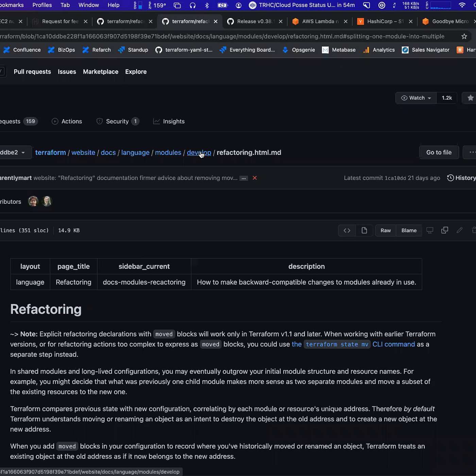Click the first contributor avatar

click(33, 202)
